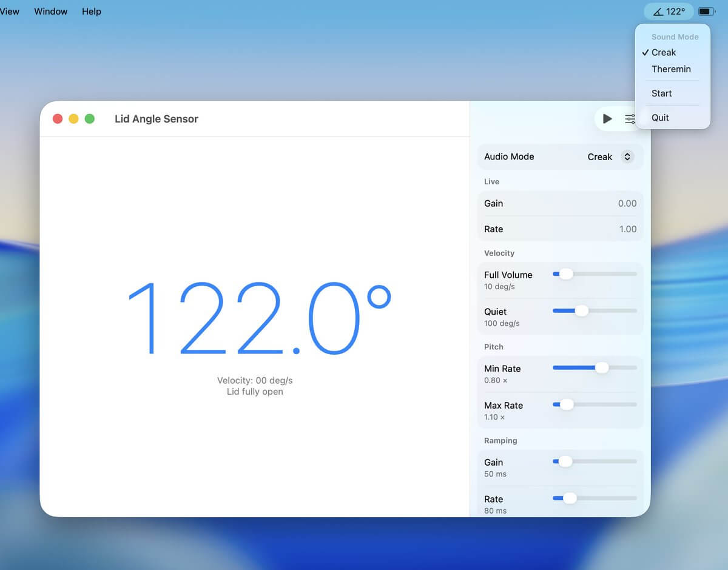728x570 pixels.
Task: Click the green zoom window button
Action: pos(90,119)
